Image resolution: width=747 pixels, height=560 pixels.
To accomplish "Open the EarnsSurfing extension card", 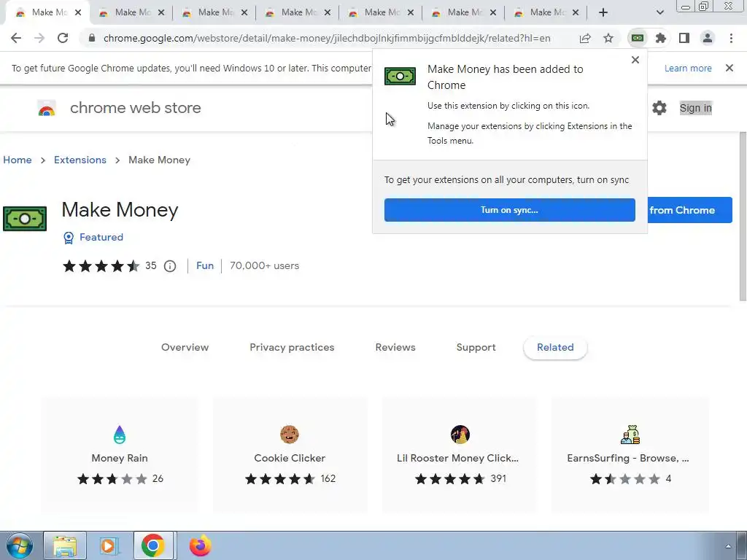I will coord(630,455).
